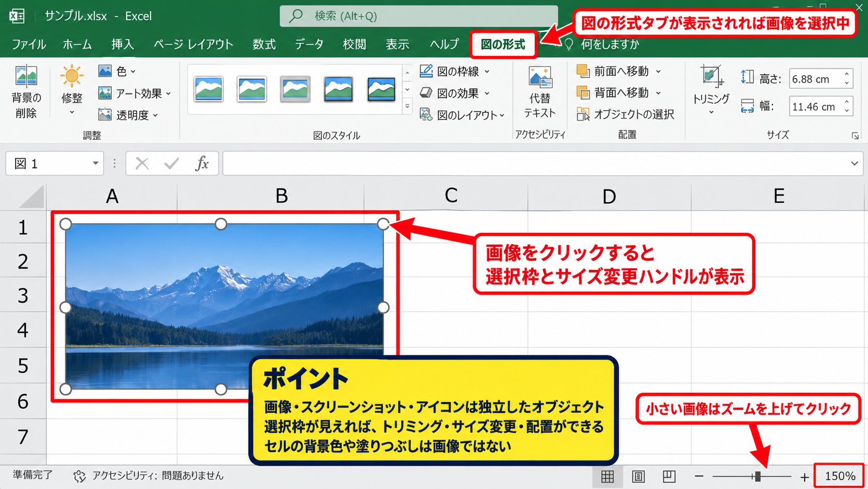Decrease width with the spinner down arrow
The image size is (868, 489).
coord(847,111)
